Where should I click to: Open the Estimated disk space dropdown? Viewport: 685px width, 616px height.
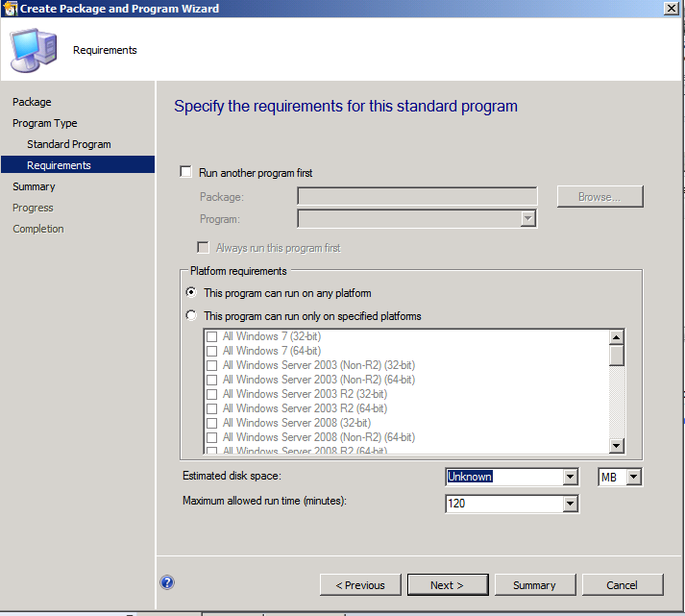pos(570,477)
